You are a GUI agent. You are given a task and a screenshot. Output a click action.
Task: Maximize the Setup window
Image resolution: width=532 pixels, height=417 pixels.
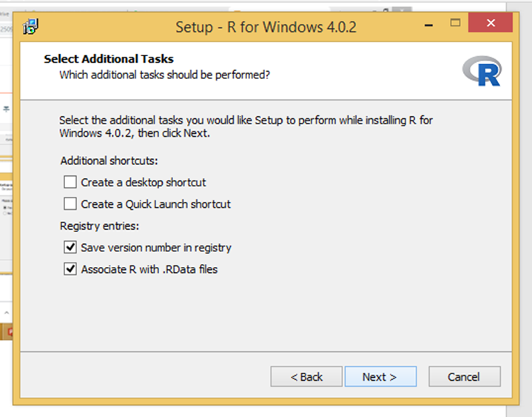pos(455,23)
